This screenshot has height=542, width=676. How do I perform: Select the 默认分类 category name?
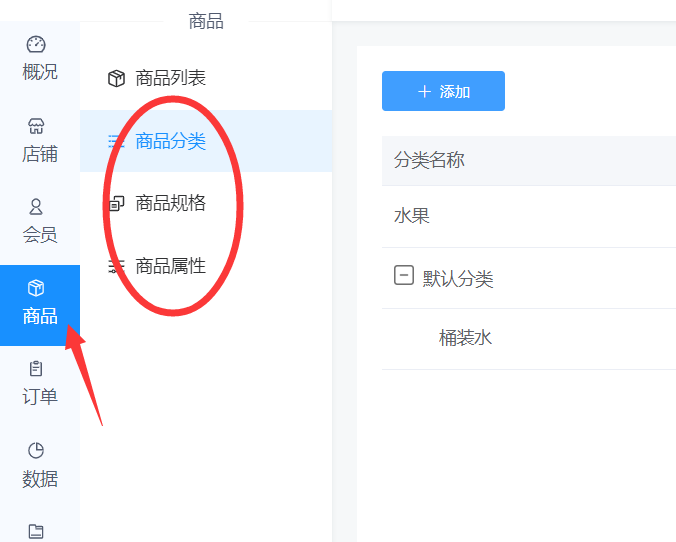(457, 279)
